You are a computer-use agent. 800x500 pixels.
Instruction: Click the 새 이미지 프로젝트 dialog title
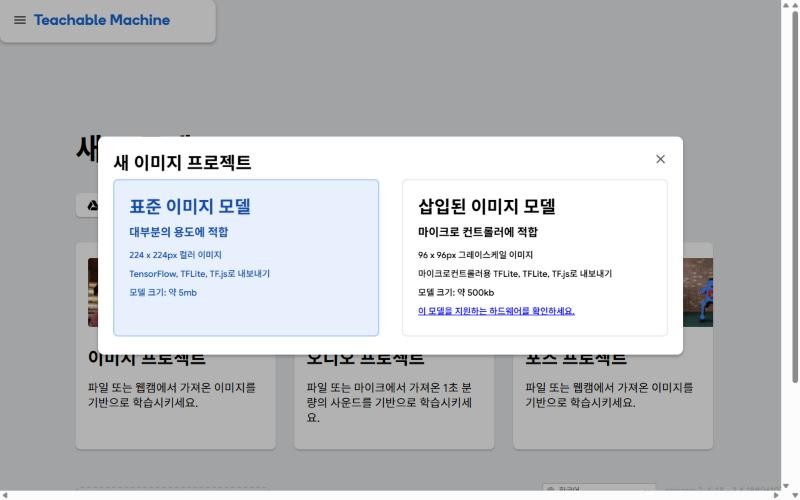[182, 162]
